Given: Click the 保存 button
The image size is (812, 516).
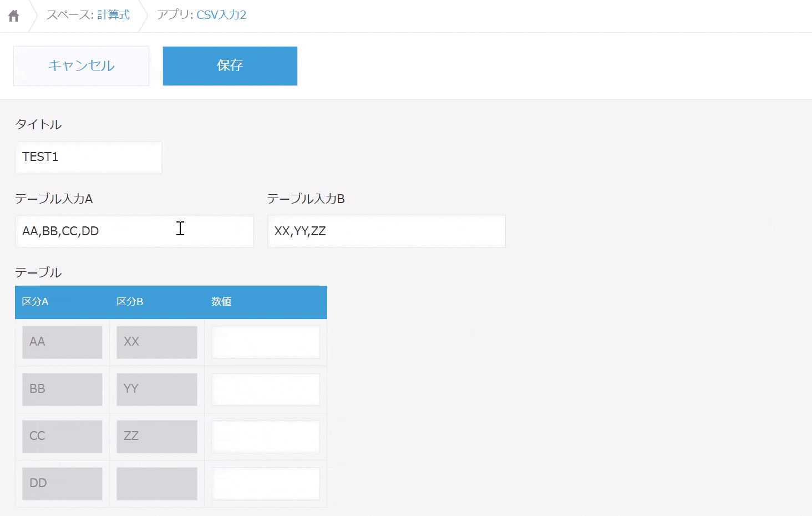Looking at the screenshot, I should click(230, 66).
